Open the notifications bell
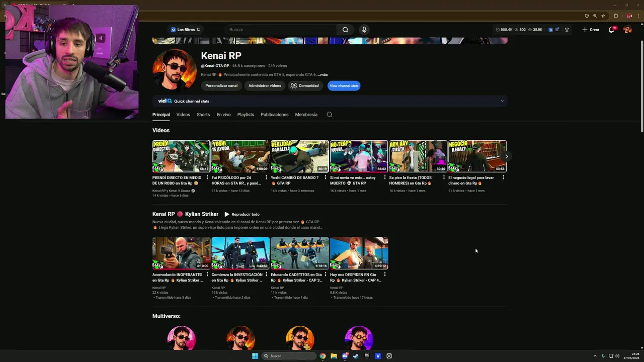644x362 pixels. coord(611,30)
